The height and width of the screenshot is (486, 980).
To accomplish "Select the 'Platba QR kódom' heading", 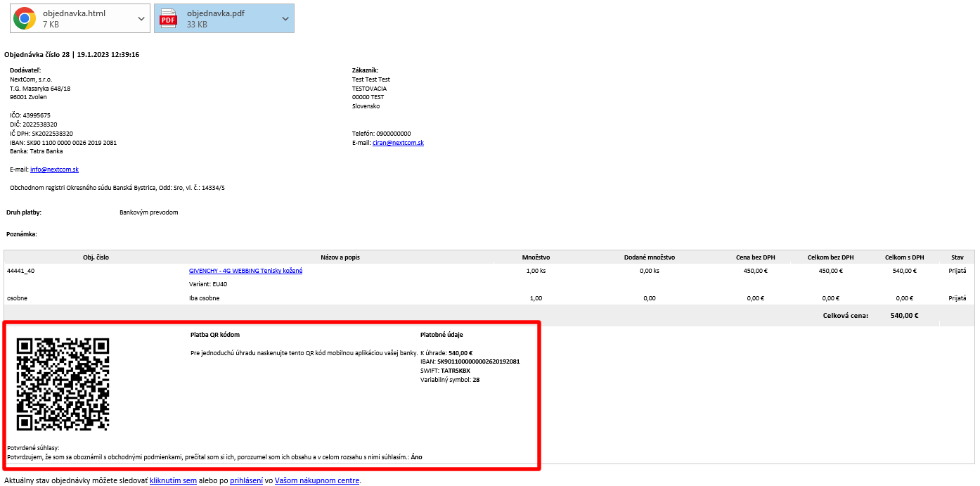I will pos(215,335).
